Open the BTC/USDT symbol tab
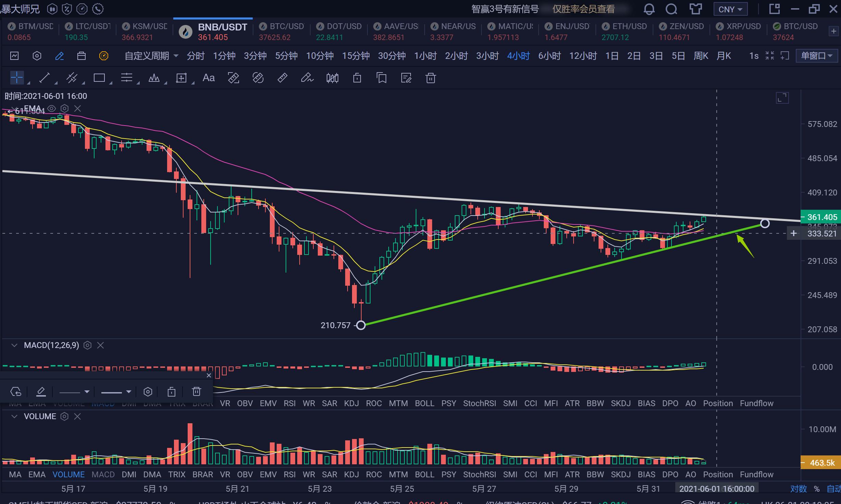Image resolution: width=841 pixels, height=504 pixels. coord(282,31)
